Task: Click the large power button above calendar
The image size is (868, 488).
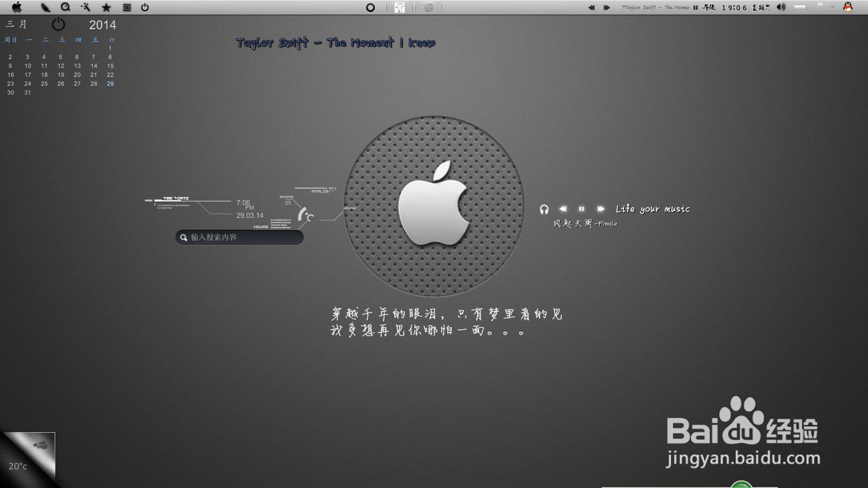Action: [58, 25]
